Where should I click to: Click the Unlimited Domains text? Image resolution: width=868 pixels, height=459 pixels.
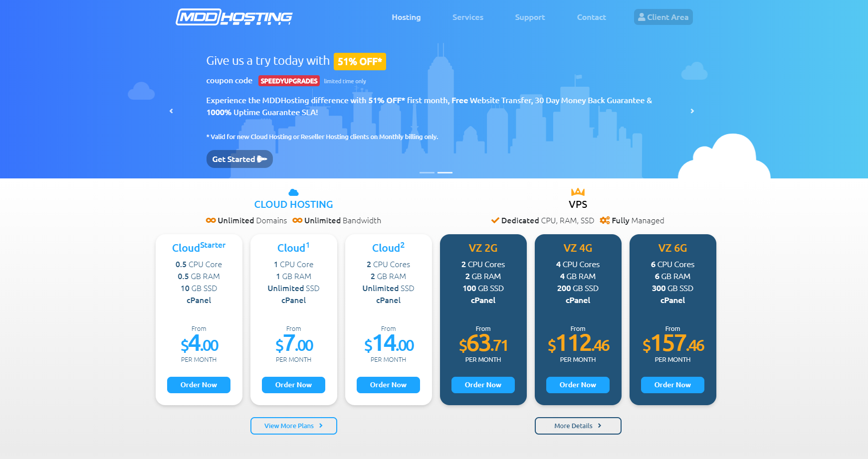(x=252, y=220)
